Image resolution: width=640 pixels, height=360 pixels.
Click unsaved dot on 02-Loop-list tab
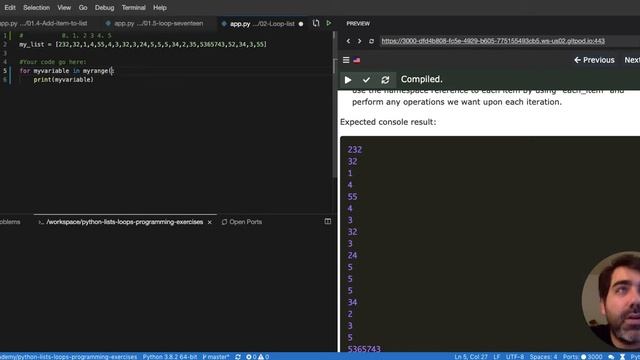tap(301, 24)
